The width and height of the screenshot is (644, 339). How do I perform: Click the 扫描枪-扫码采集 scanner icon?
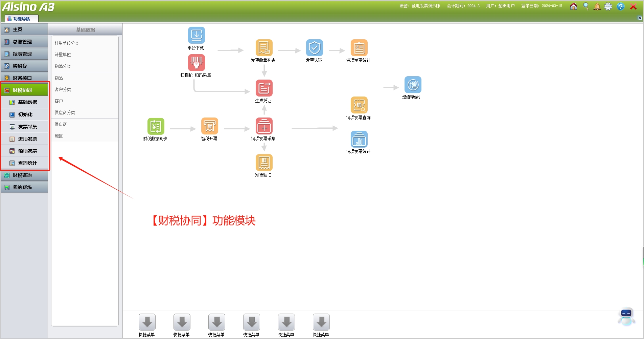196,63
